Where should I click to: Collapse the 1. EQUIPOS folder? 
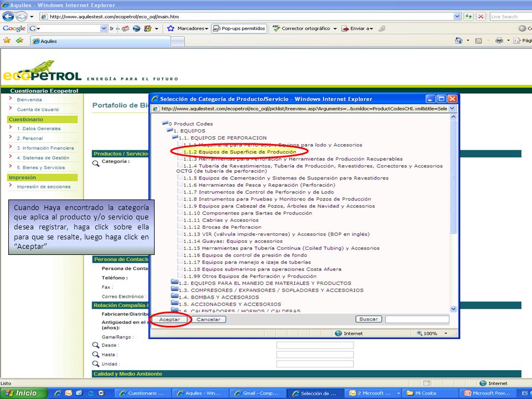(170, 130)
